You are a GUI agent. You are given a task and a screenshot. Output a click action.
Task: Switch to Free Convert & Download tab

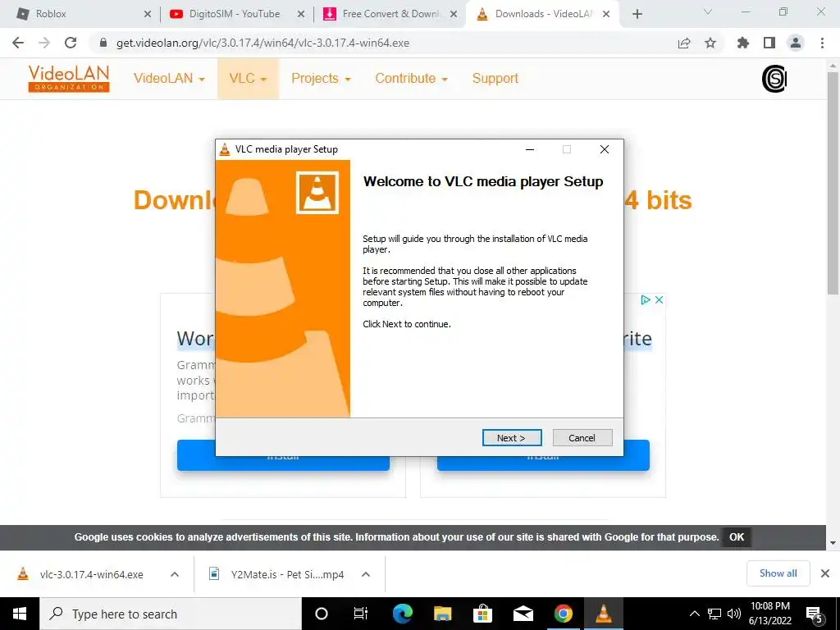(391, 14)
